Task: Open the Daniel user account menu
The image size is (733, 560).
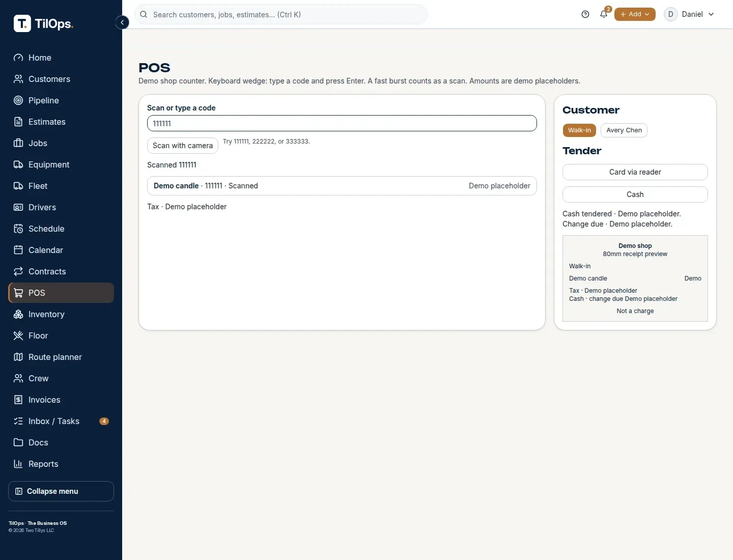Action: tap(690, 14)
